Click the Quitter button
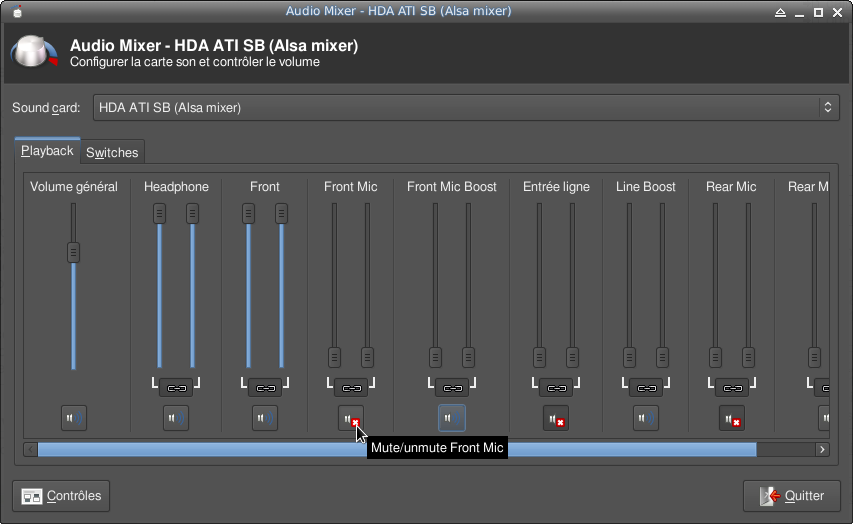Image resolution: width=853 pixels, height=524 pixels. (x=792, y=495)
